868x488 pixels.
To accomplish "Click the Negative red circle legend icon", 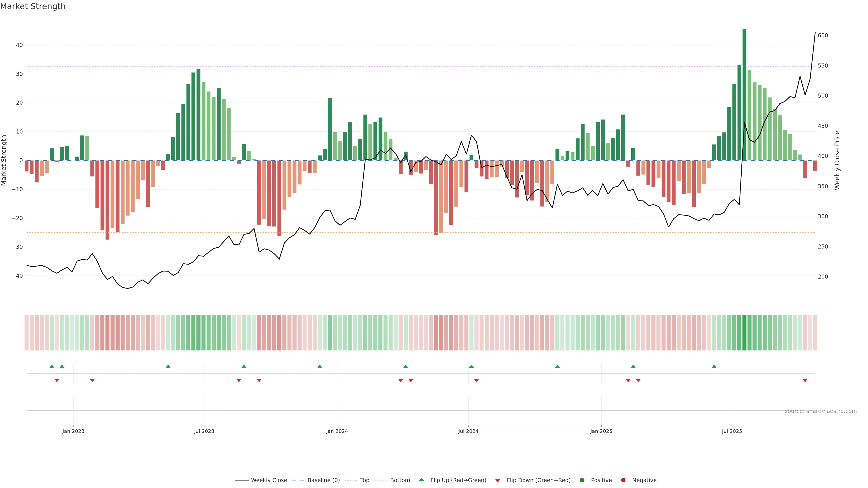I will [623, 480].
